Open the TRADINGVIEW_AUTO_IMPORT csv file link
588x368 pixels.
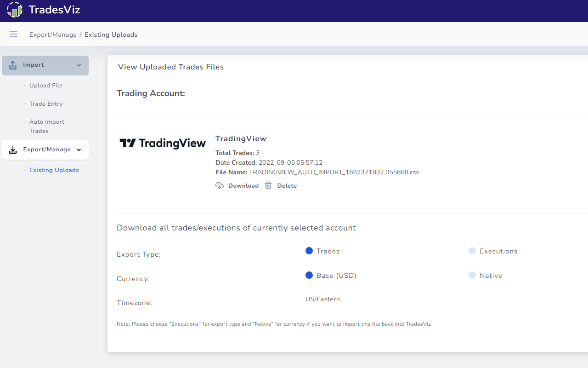334,172
